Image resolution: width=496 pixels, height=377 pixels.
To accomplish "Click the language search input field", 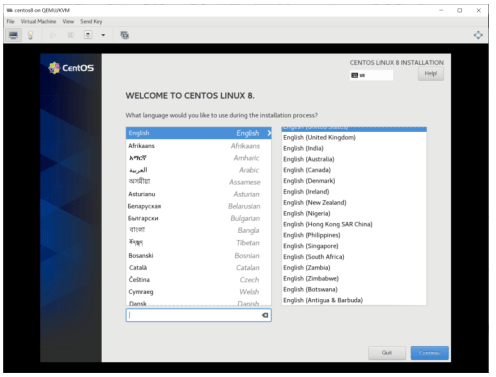I will click(199, 315).
